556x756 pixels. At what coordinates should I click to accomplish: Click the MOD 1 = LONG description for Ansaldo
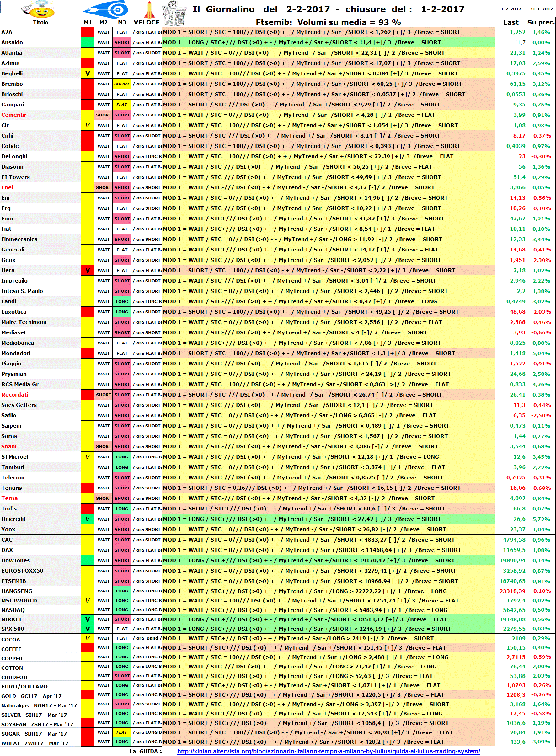(x=328, y=43)
